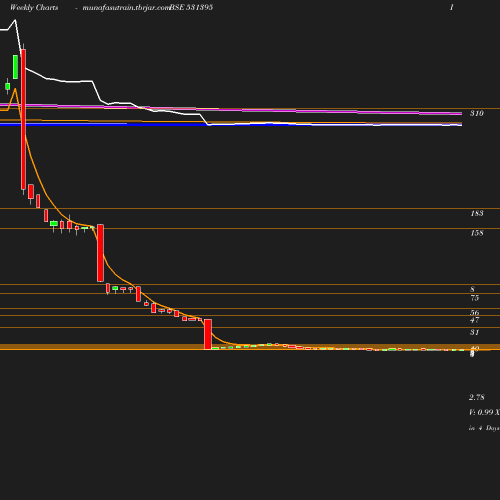Image resolution: width=500 pixels, height=500 pixels.
Task: Click the '158' price level label
Action: pyautogui.click(x=477, y=233)
